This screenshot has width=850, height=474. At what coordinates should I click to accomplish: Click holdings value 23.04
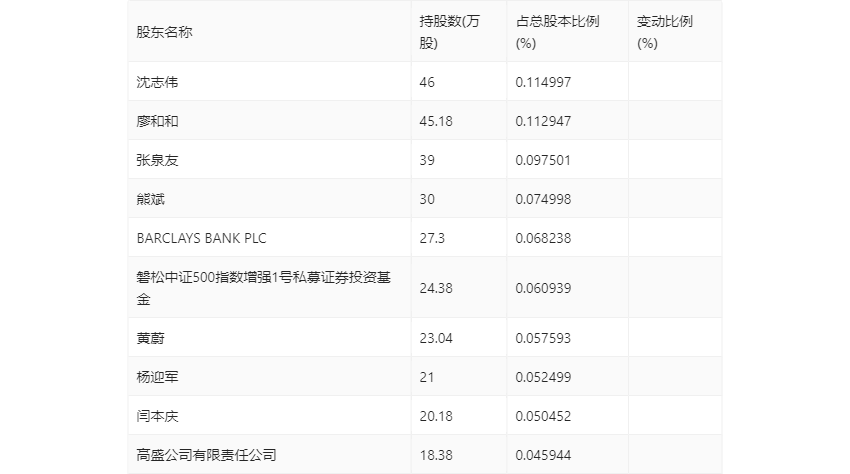click(436, 338)
